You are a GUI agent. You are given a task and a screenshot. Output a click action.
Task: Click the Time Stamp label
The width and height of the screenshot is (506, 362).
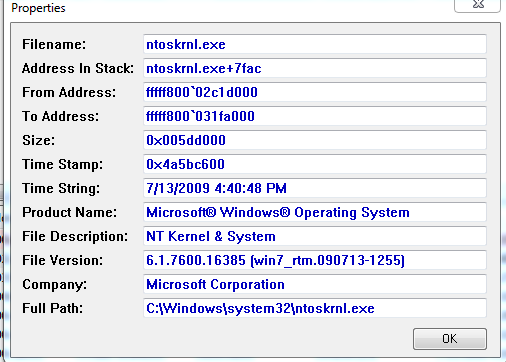(x=62, y=164)
